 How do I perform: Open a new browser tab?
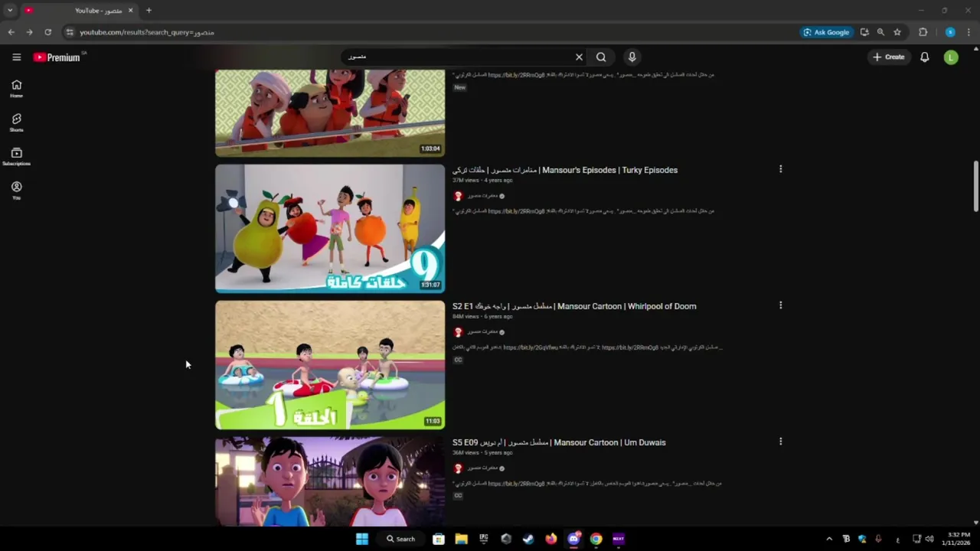(149, 11)
